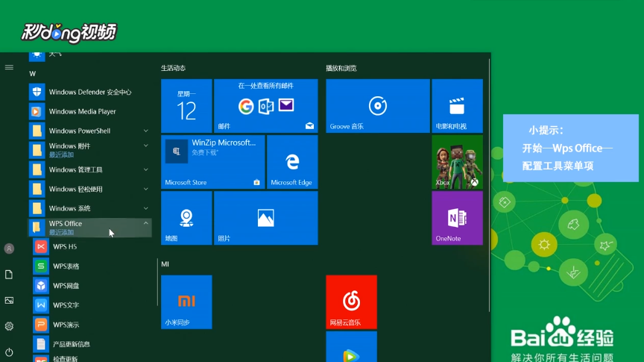Open OneNote tile
The height and width of the screenshot is (362, 644).
click(457, 218)
